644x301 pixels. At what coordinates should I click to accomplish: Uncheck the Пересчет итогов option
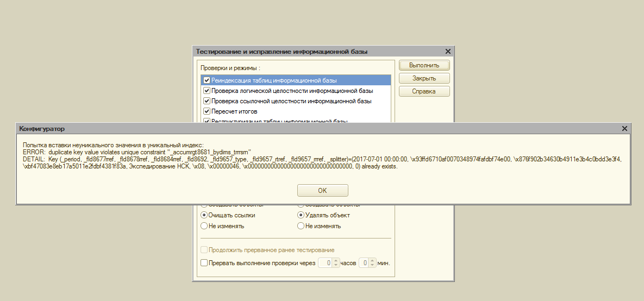point(207,111)
